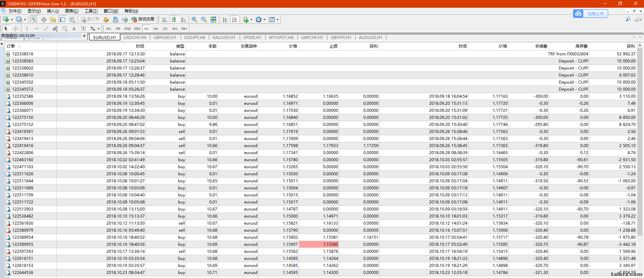644x278 pixels.
Task: Sort by the 交易品种 column header
Action: click(238, 46)
